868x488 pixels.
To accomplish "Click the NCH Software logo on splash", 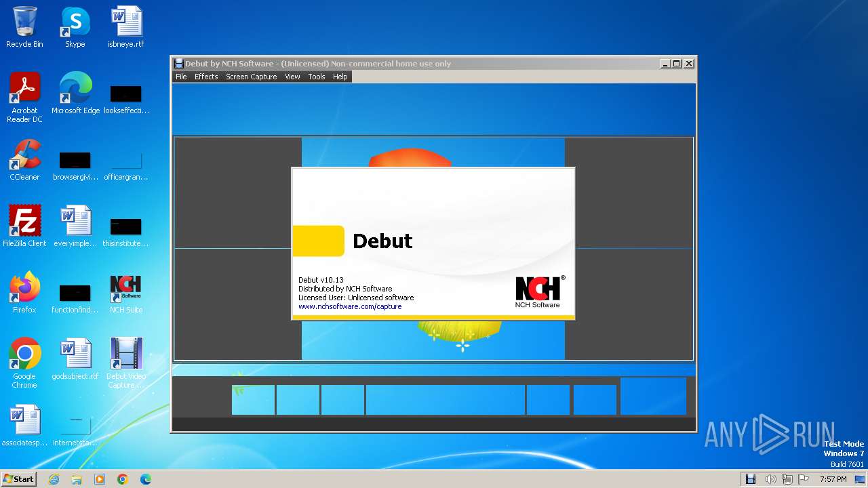I will (539, 291).
